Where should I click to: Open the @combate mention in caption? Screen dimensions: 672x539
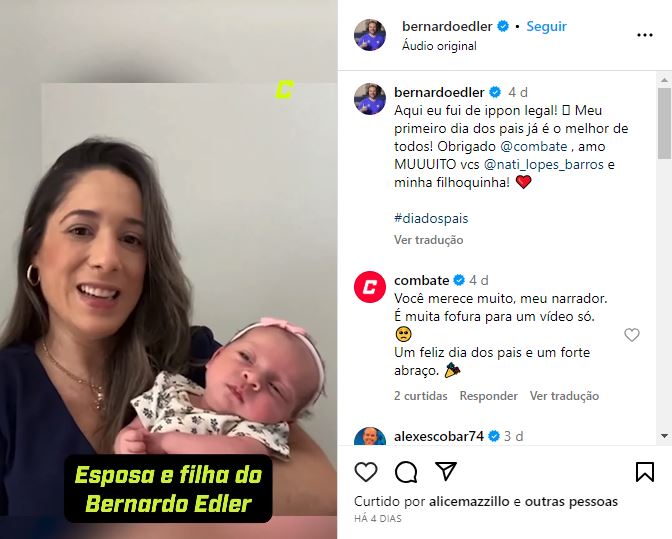pos(534,146)
